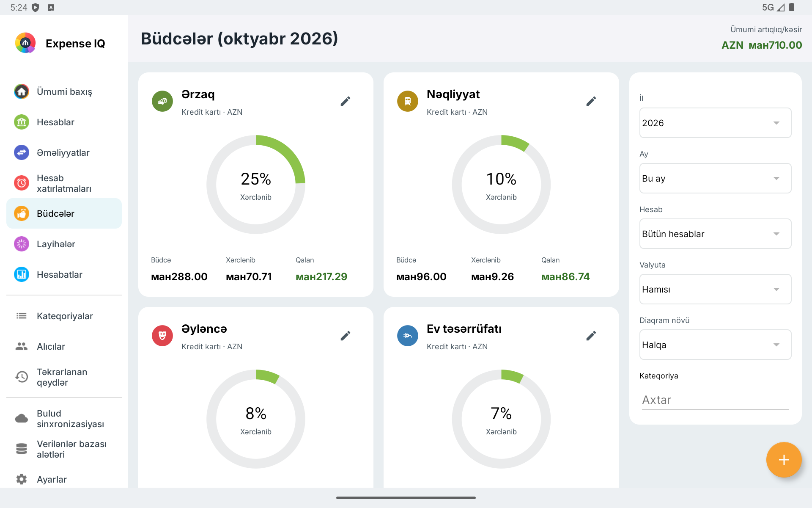Open Əməliyyatlar from the sidebar
Viewport: 812px width, 508px height.
tap(64, 152)
